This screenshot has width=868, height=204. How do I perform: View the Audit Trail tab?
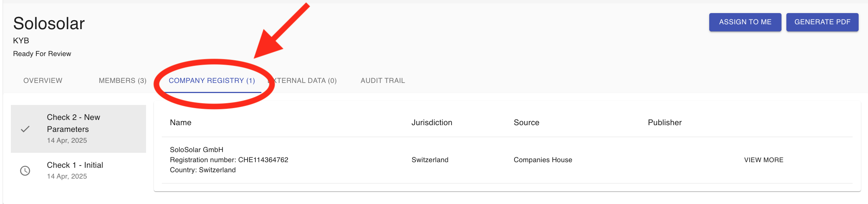click(383, 81)
